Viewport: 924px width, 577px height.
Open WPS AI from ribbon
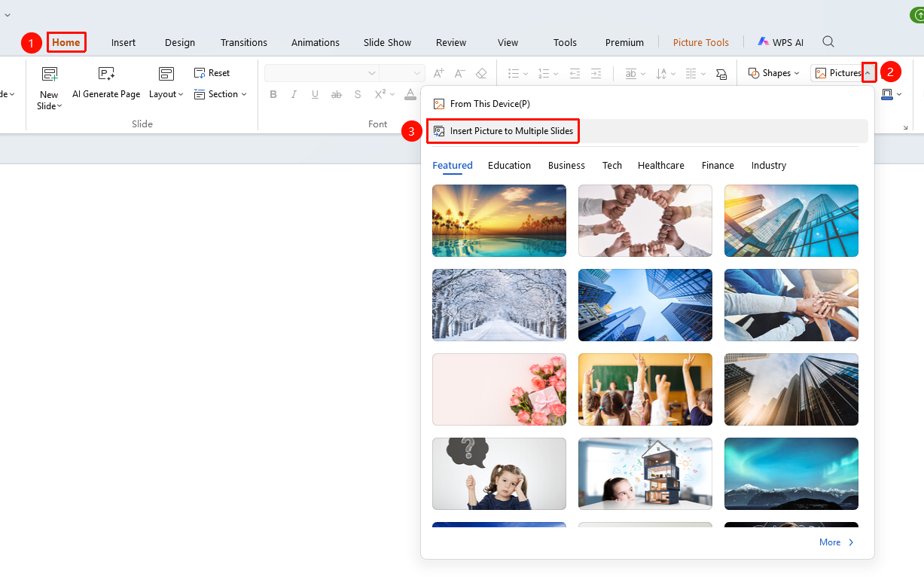[781, 42]
